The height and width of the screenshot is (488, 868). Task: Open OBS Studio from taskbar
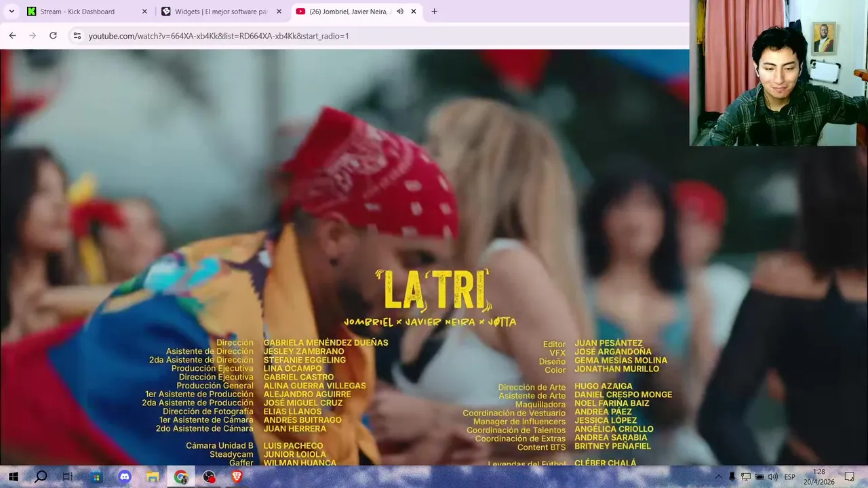coord(209,477)
